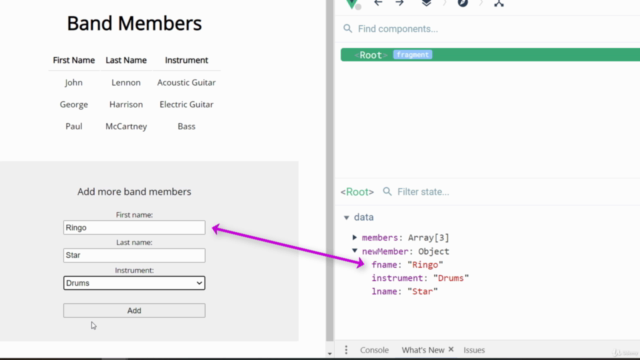Click the Instrument column header
Image resolution: width=640 pixels, height=360 pixels.
(187, 60)
